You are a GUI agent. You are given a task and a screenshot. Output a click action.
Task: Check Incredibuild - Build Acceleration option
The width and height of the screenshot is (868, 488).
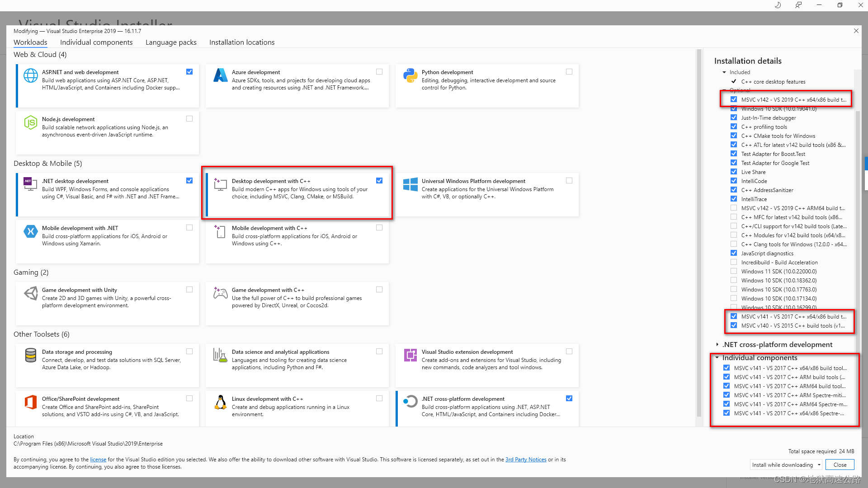734,262
